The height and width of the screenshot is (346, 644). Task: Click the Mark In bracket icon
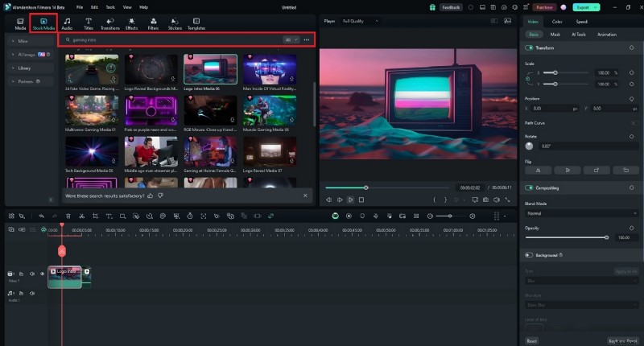pos(434,200)
